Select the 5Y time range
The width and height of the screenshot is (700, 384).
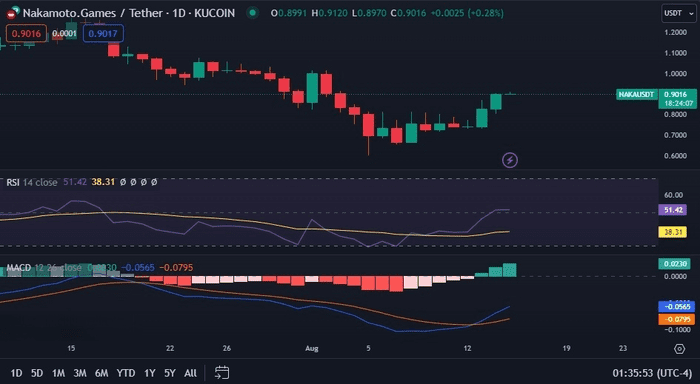point(170,373)
